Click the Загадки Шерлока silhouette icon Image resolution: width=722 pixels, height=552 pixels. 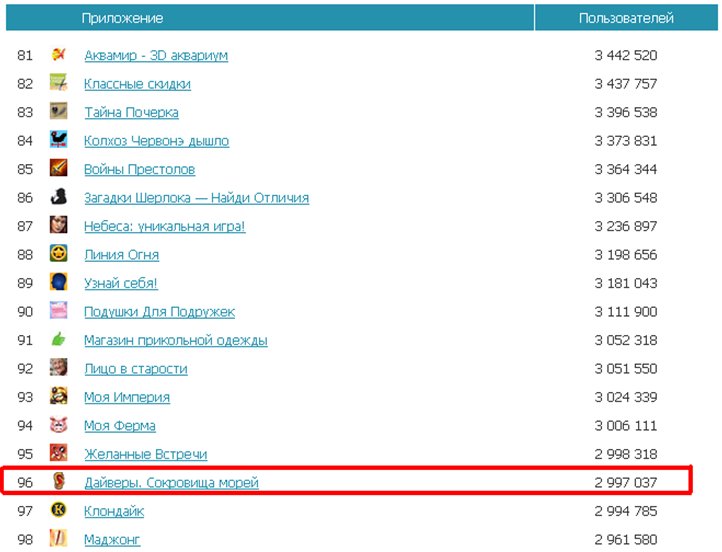pyautogui.click(x=58, y=197)
